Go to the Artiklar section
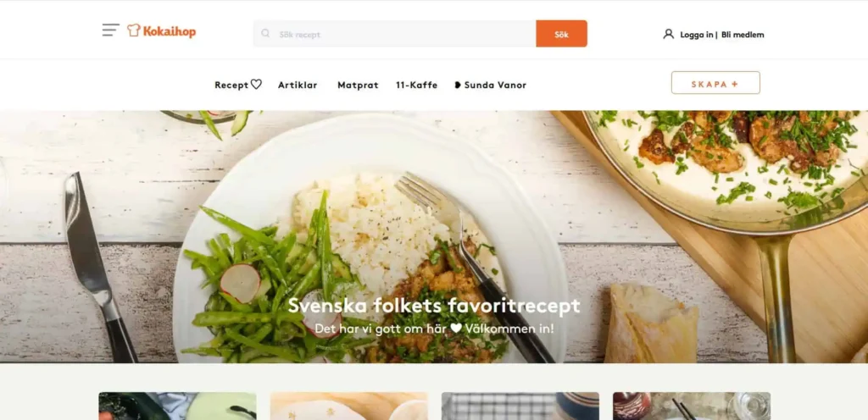 click(298, 86)
